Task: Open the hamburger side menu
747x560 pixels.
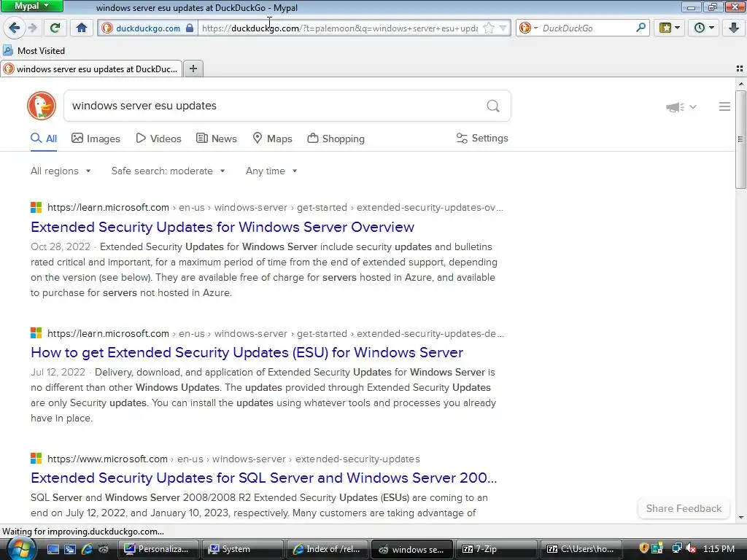Action: point(724,106)
